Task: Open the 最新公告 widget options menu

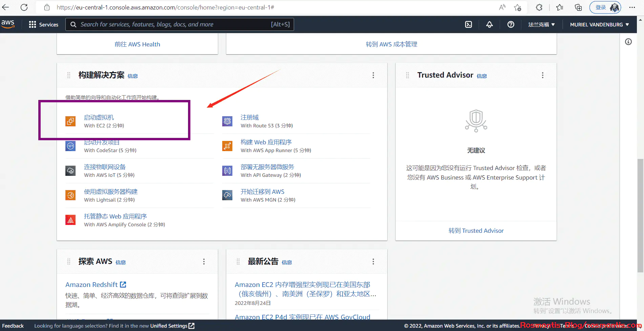Action: click(373, 262)
